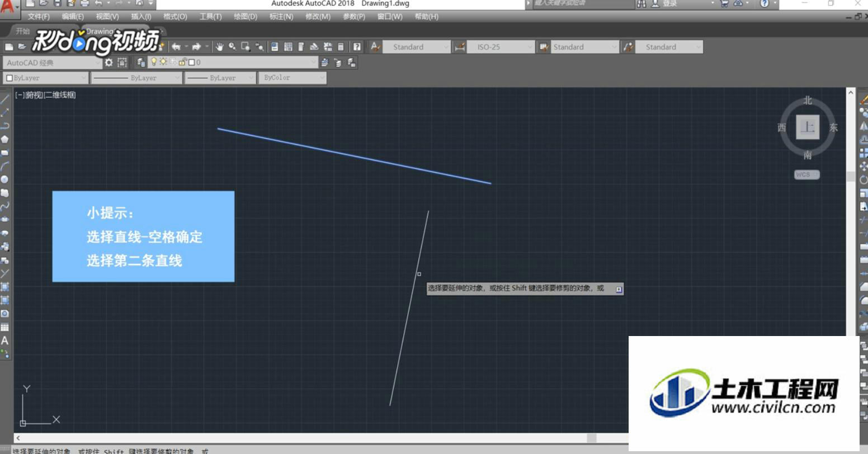This screenshot has width=868, height=454.
Task: Click the Text Style icon
Action: click(375, 47)
